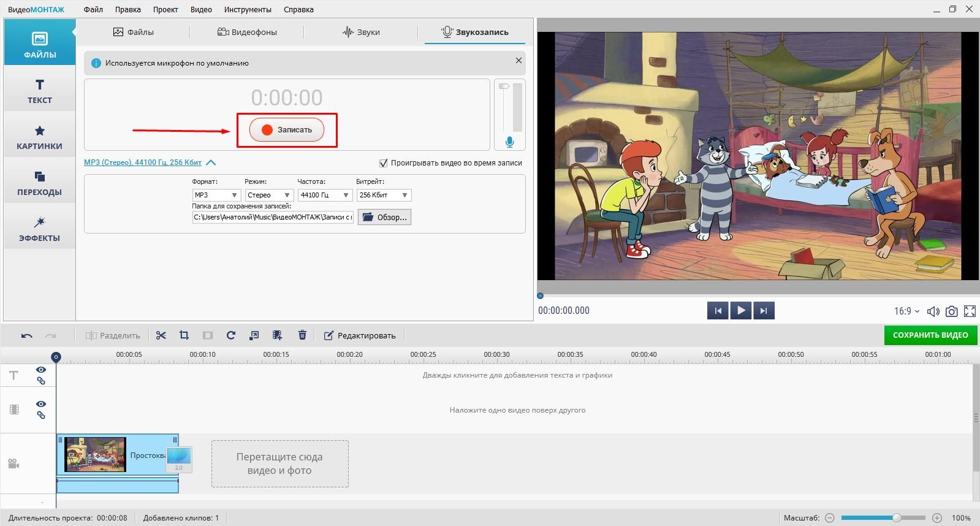
Task: Zoom out timeline with minus icon
Action: point(829,518)
